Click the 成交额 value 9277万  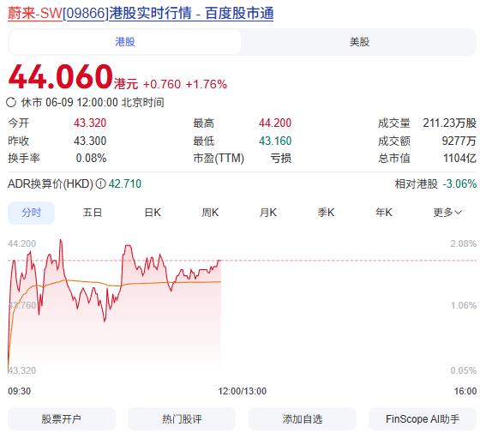tap(459, 141)
